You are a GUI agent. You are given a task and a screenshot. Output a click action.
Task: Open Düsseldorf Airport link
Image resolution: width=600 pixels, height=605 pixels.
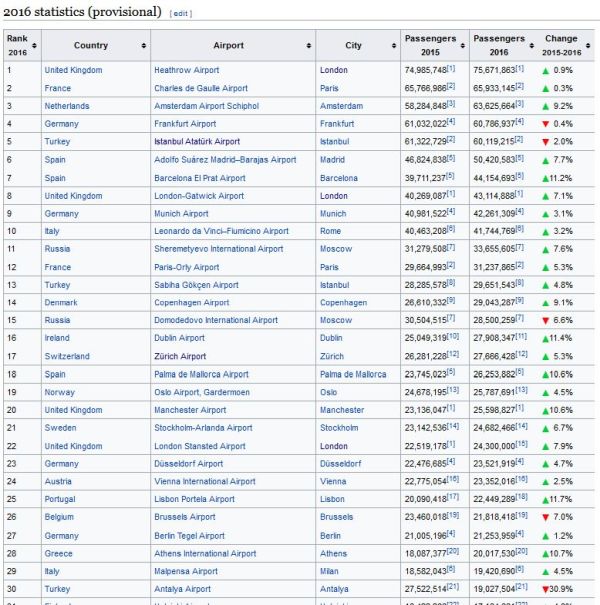188,464
